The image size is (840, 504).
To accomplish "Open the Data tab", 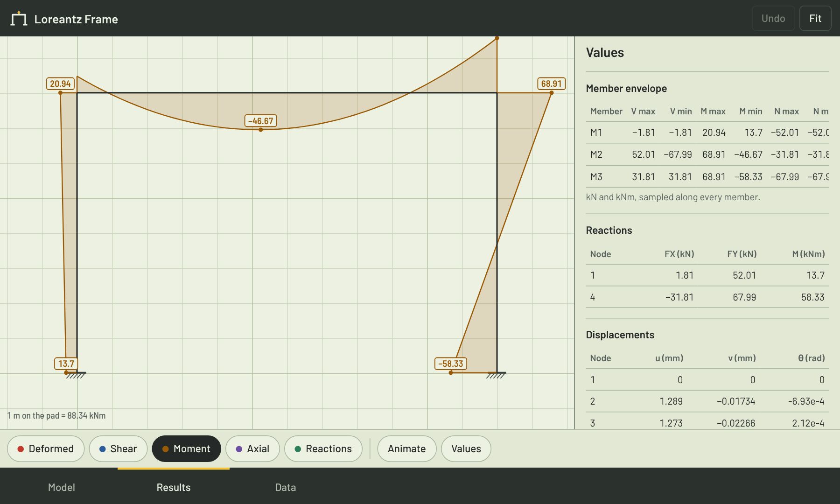I will (x=286, y=487).
